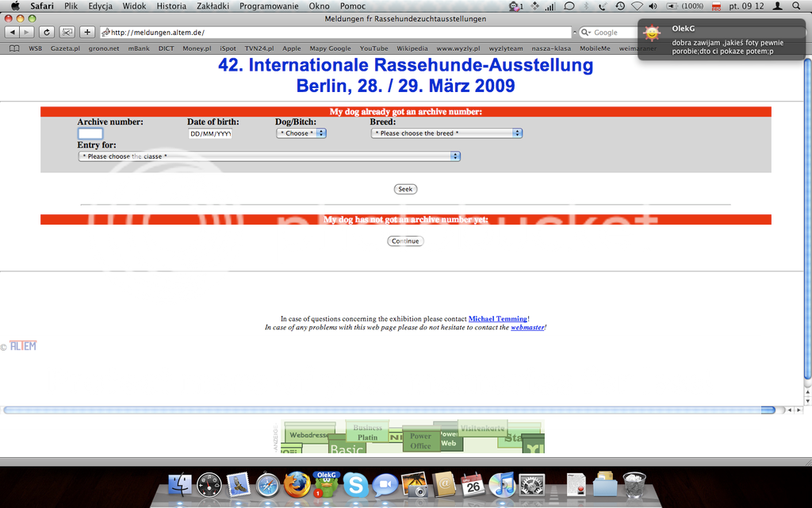This screenshot has width=812, height=508.
Task: Open Spotlight search magnifier in menu bar
Action: click(x=796, y=6)
